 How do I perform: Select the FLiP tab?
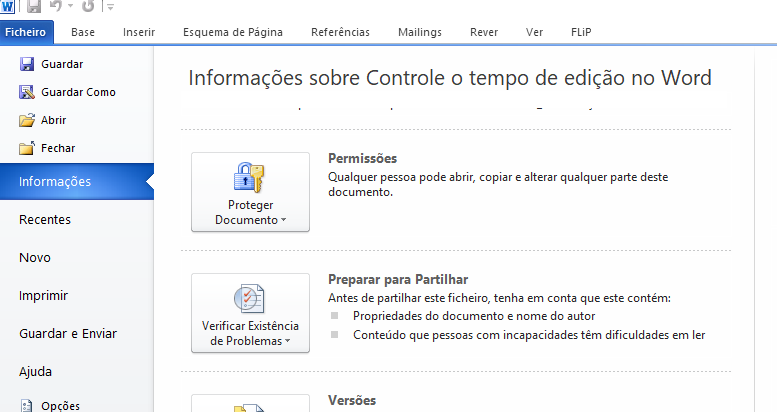coord(581,32)
